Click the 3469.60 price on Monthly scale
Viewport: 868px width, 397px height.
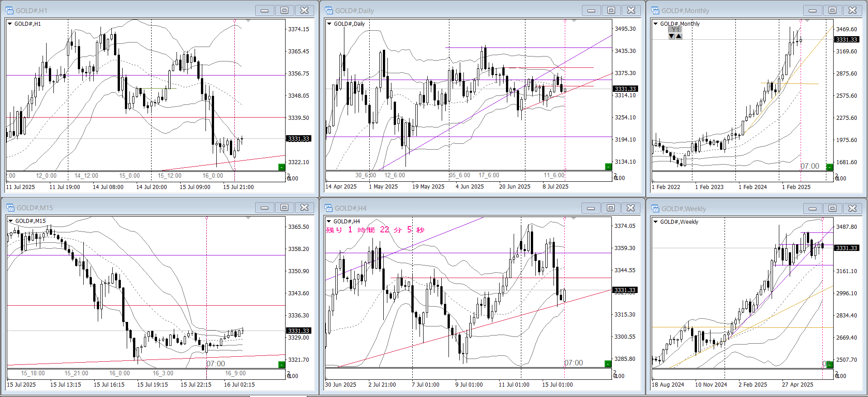pyautogui.click(x=847, y=29)
